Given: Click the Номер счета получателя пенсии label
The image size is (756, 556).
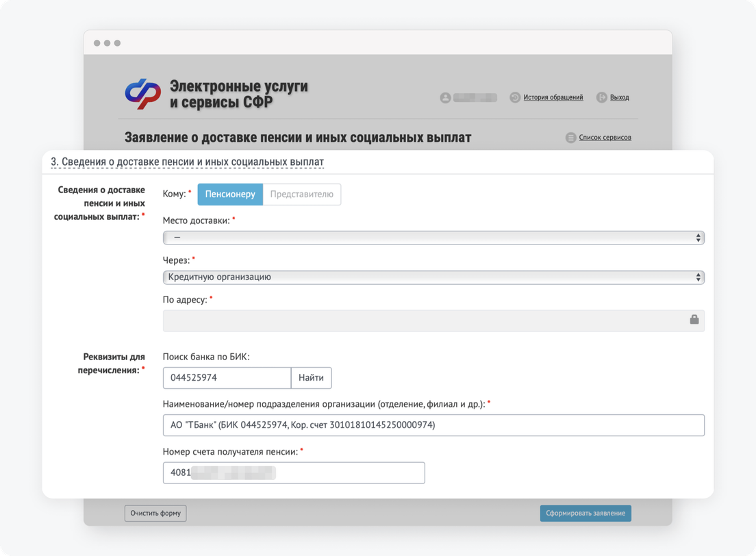Looking at the screenshot, I should tap(231, 452).
